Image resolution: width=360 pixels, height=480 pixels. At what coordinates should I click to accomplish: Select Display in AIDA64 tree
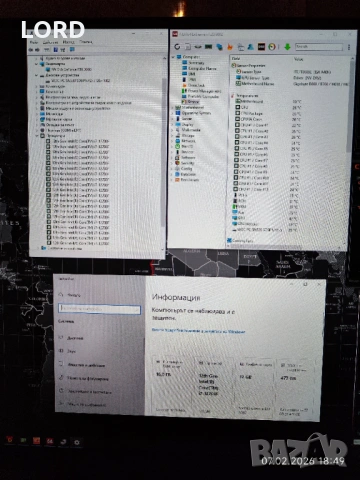pos(187,124)
